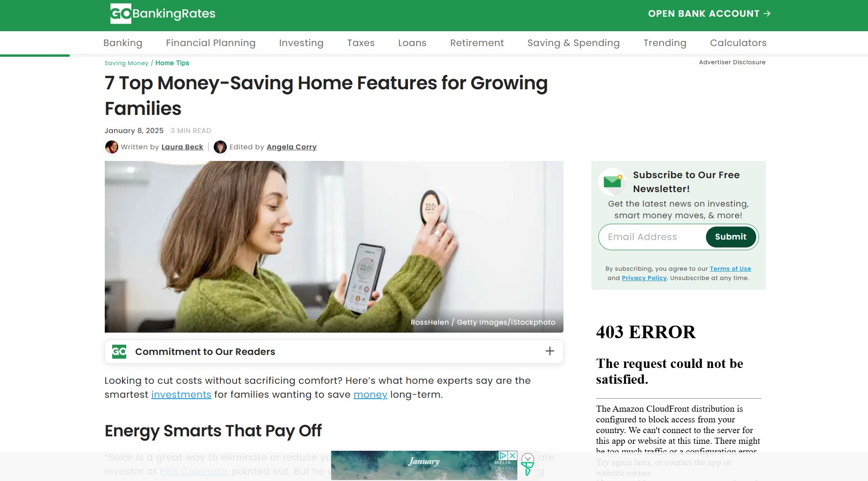Screen dimensions: 868x481
Task: Click the Submit newsletter button
Action: pos(731,237)
